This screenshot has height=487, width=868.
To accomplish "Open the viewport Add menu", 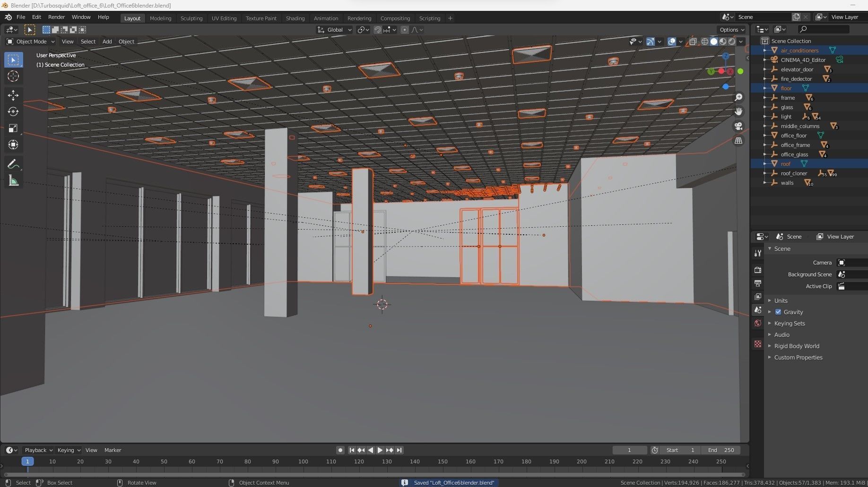I will click(107, 42).
